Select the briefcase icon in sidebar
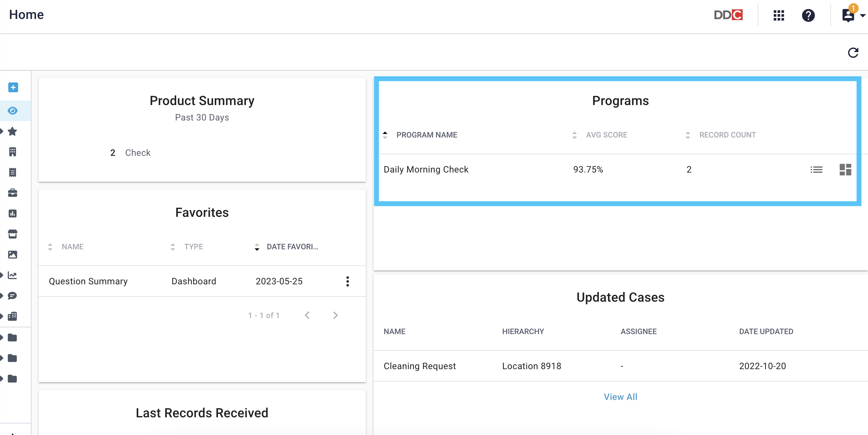Screen dimensions: 868x435 (x=13, y=193)
